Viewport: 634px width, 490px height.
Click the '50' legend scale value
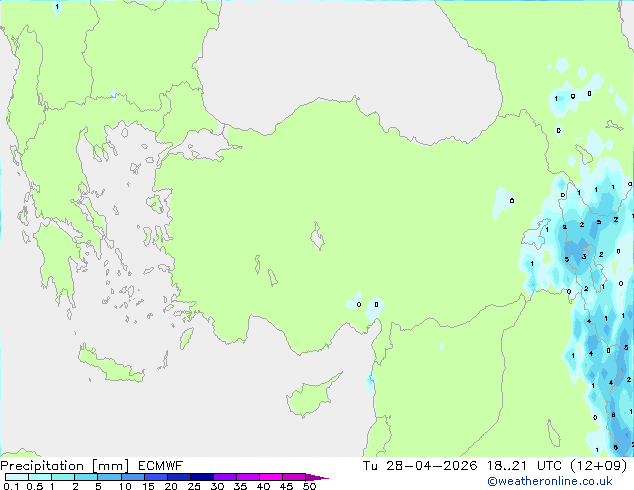[x=310, y=486]
